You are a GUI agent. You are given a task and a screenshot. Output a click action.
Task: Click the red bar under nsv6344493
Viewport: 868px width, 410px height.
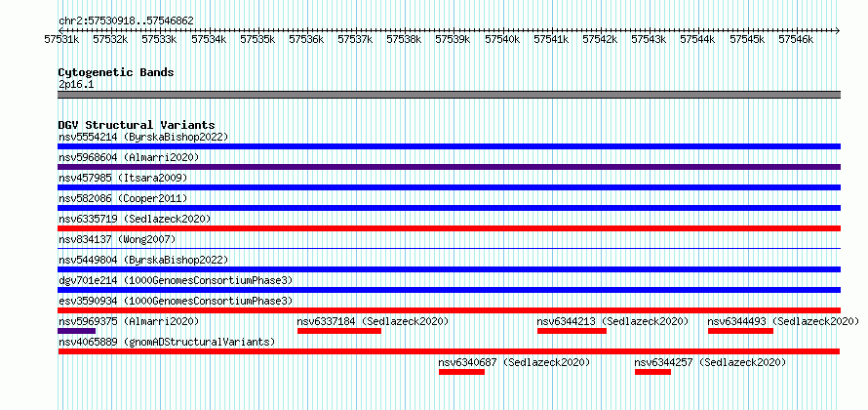(x=740, y=331)
